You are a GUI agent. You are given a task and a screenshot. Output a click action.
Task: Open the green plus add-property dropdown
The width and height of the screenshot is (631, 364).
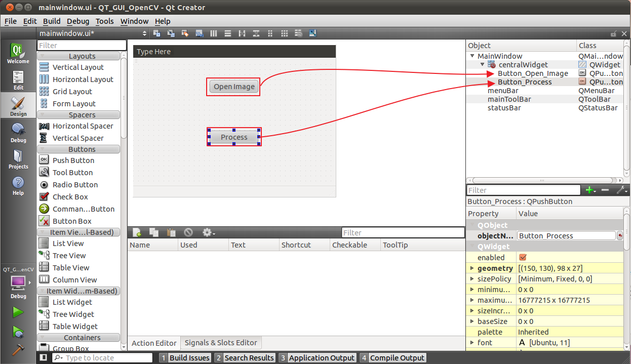(x=590, y=190)
